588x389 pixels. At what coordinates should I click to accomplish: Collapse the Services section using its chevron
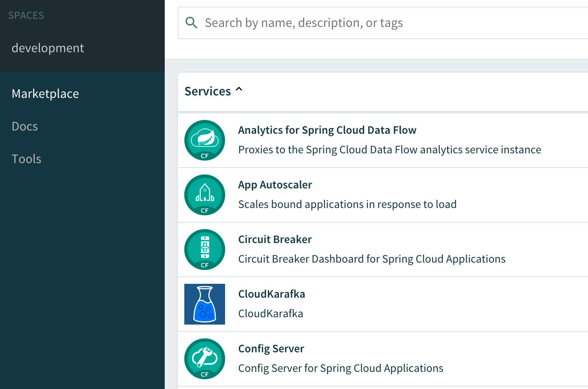[x=239, y=89]
